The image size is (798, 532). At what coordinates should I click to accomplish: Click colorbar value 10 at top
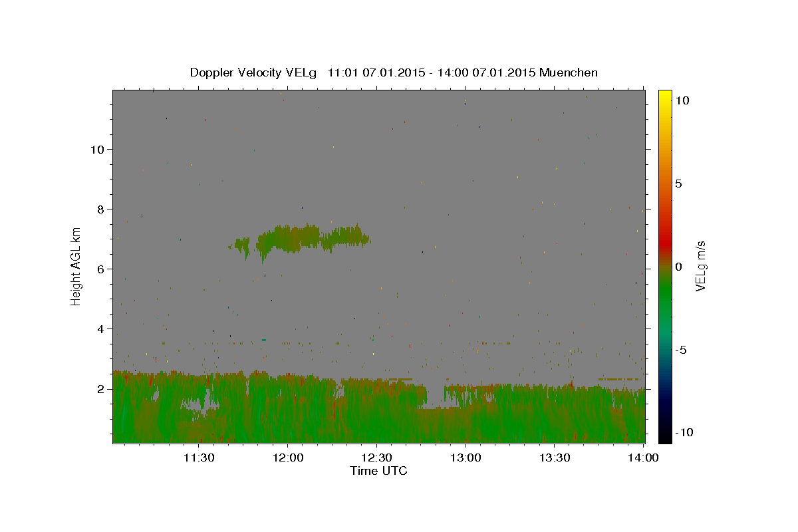tap(682, 100)
